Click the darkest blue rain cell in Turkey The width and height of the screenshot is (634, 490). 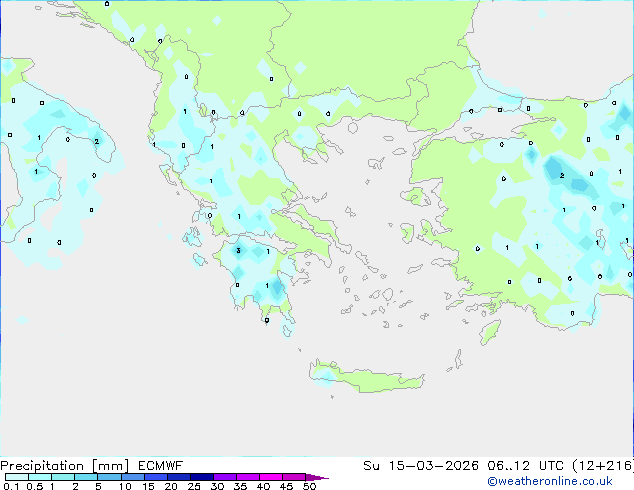(555, 172)
